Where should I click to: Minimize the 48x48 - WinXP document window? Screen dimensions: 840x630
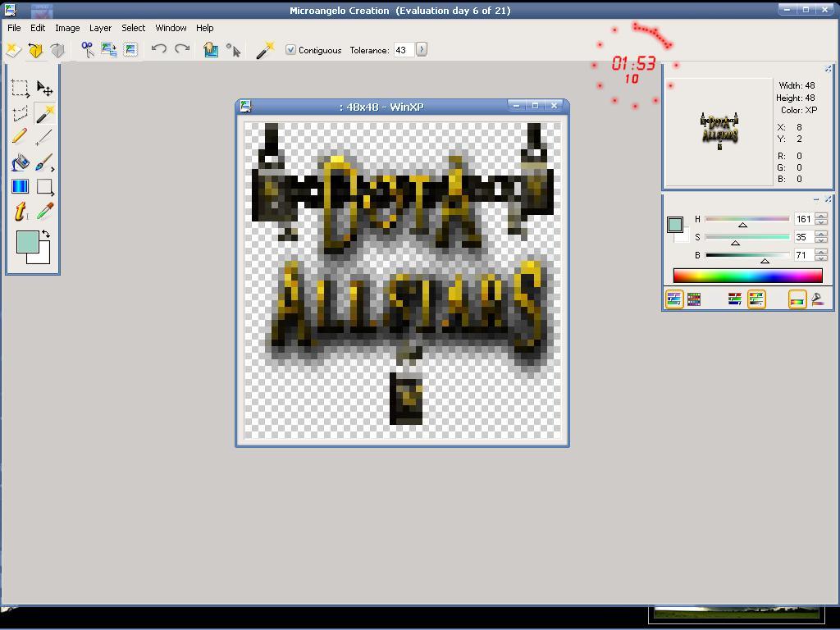click(x=517, y=106)
